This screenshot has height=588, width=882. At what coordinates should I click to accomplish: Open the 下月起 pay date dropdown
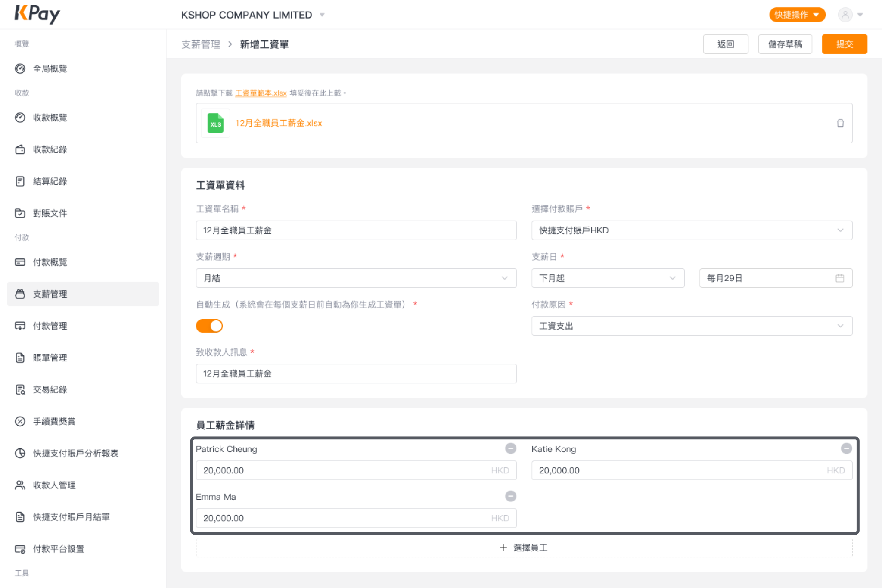(608, 278)
